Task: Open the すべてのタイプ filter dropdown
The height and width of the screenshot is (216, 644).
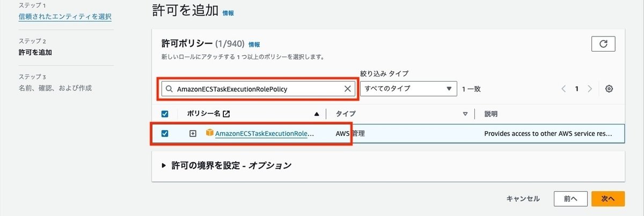Action: coord(408,89)
